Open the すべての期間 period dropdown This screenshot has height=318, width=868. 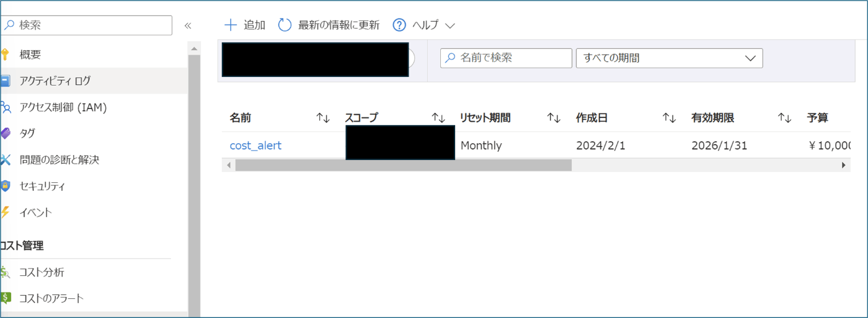click(669, 58)
